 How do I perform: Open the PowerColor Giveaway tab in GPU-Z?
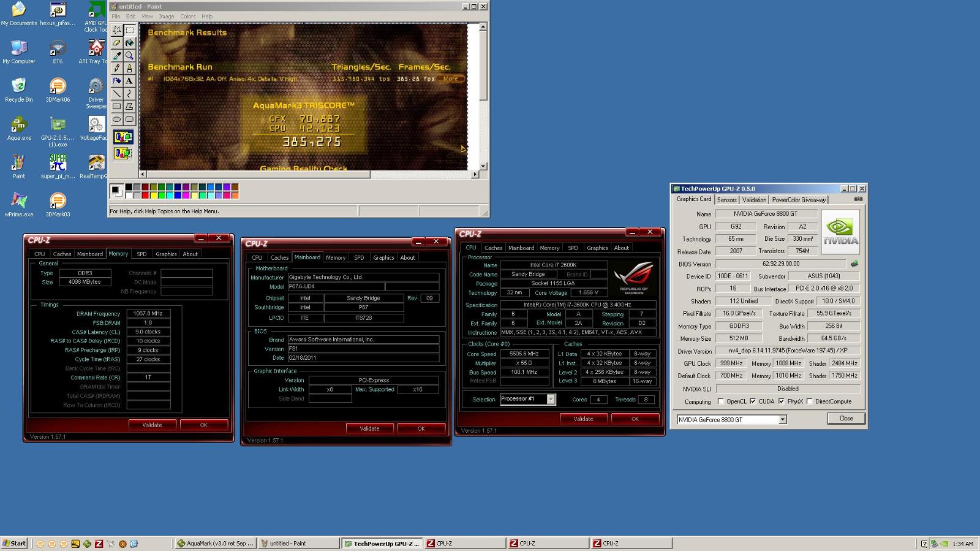[799, 200]
